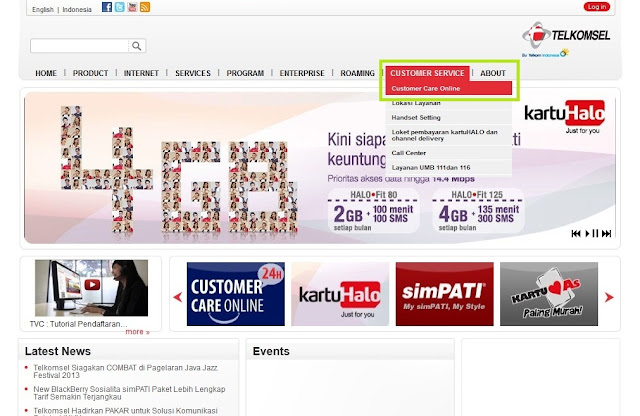Open the INTERNET menu

click(x=141, y=73)
